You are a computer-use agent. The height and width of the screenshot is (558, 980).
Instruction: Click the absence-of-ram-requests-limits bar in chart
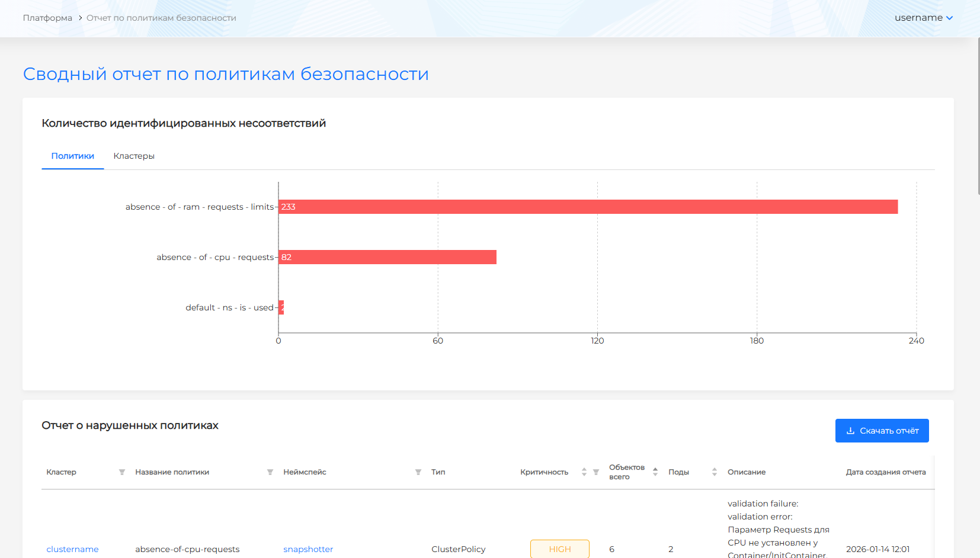[x=588, y=207]
